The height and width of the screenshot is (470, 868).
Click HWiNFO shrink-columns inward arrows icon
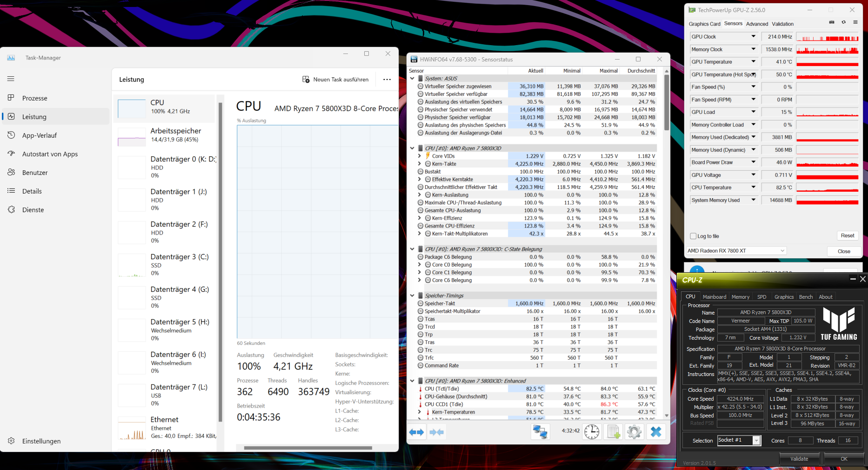[x=436, y=432]
